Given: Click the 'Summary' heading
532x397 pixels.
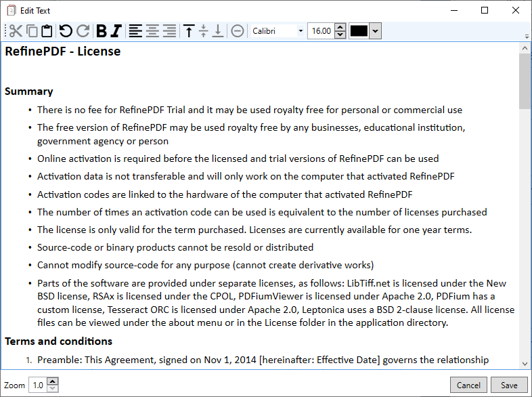Looking at the screenshot, I should click(29, 91).
